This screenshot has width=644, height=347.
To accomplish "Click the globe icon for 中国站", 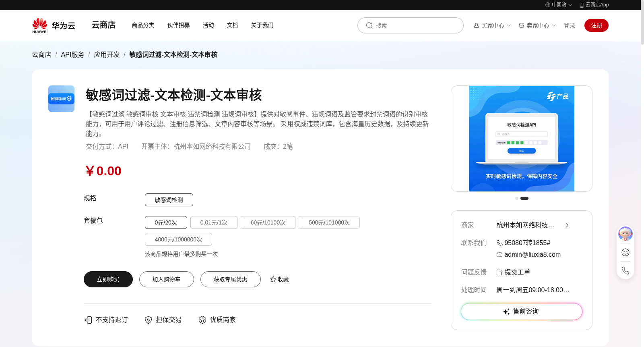I will point(548,5).
